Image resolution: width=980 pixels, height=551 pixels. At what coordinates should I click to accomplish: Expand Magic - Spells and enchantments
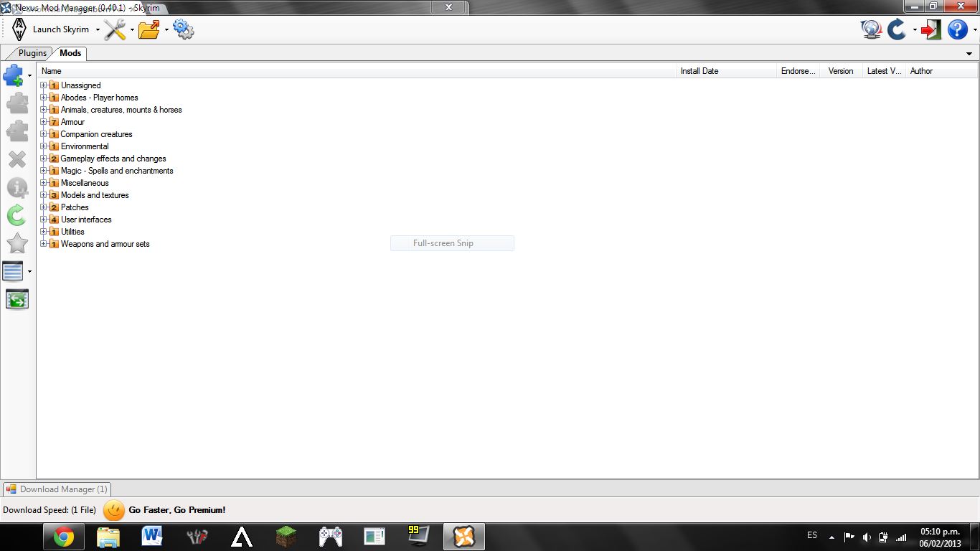point(44,171)
